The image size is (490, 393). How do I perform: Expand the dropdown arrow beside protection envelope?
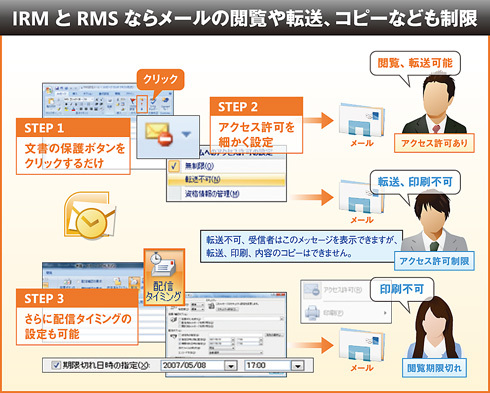click(186, 134)
